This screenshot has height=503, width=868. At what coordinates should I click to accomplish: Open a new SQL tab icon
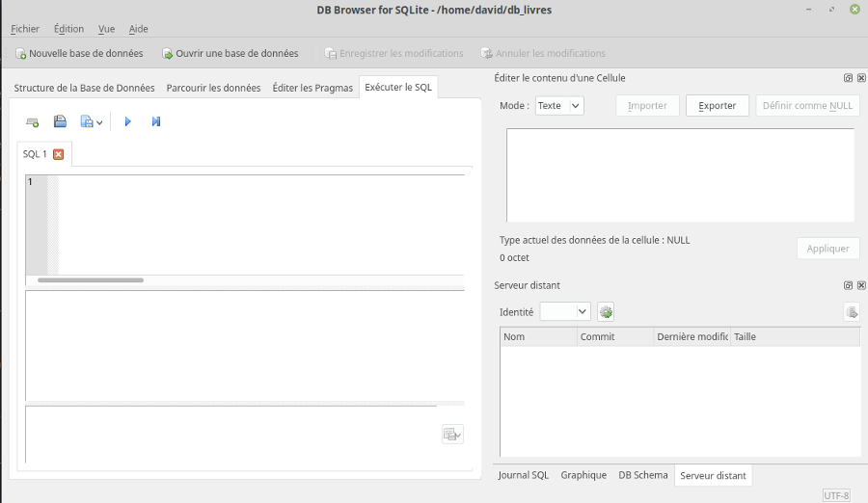click(x=33, y=121)
